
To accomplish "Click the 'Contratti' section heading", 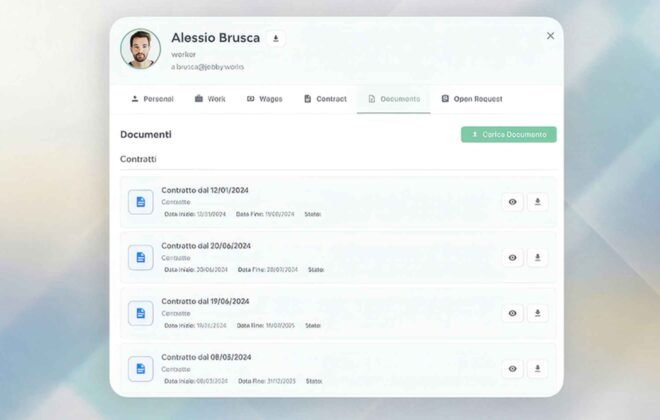I will pos(138,159).
